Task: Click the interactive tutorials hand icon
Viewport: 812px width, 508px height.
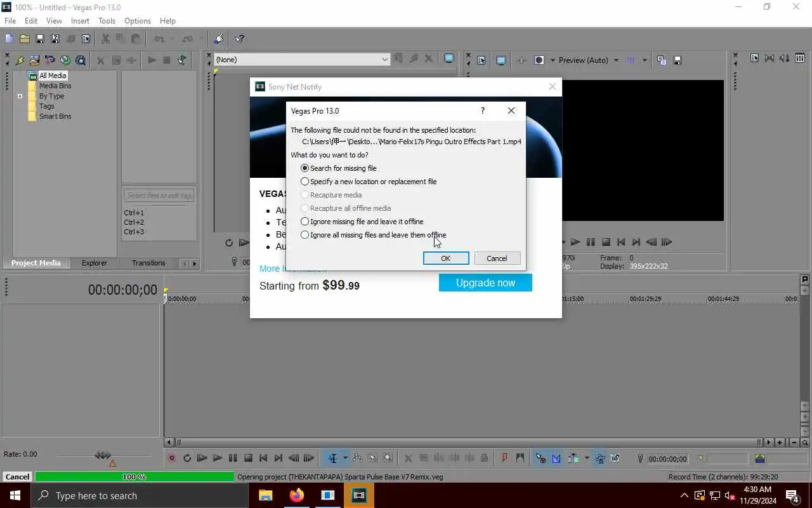Action: tap(219, 39)
